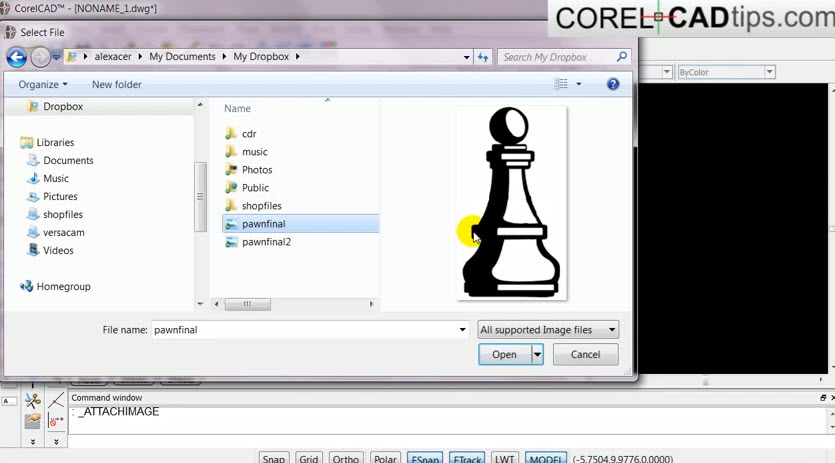Click the search magnifier icon
The height and width of the screenshot is (463, 835).
pyautogui.click(x=621, y=56)
